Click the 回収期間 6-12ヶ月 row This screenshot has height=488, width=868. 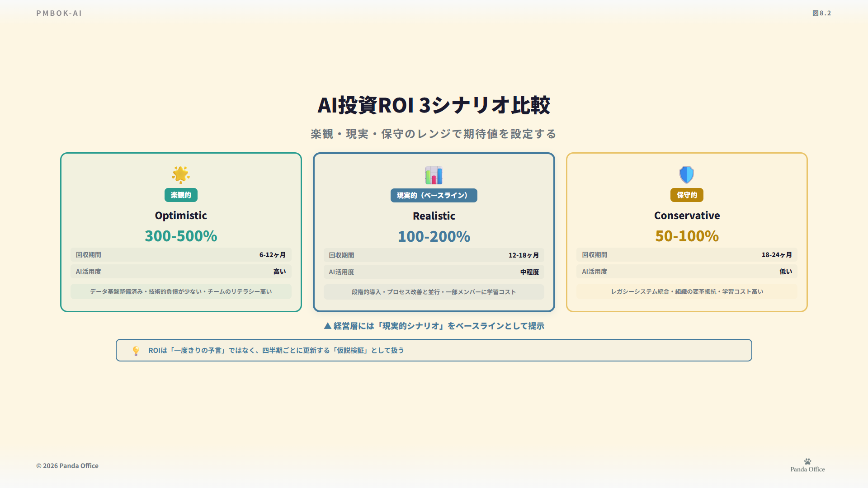[x=181, y=255]
